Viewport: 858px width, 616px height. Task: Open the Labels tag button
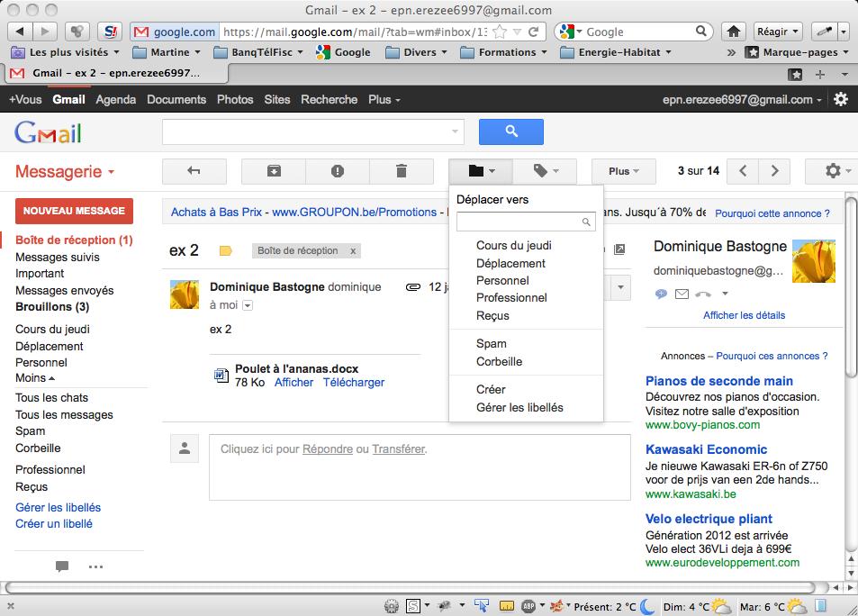click(545, 171)
